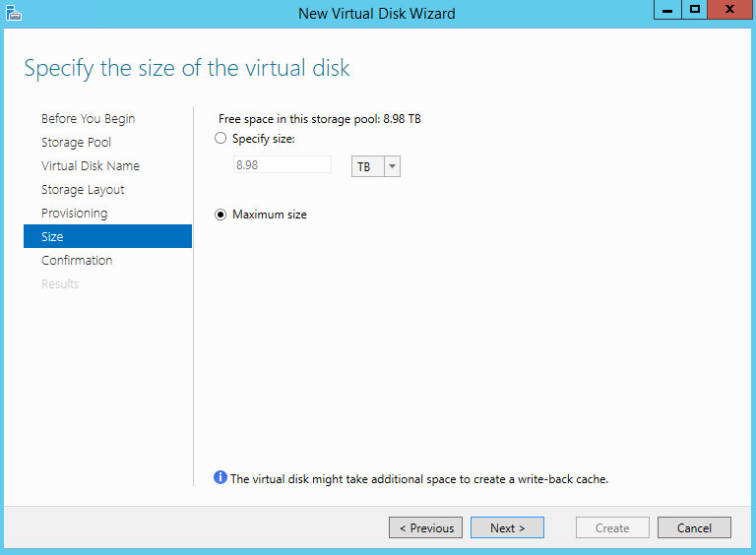Cancel the virtual disk wizard
The width and height of the screenshot is (756, 555).
(694, 528)
